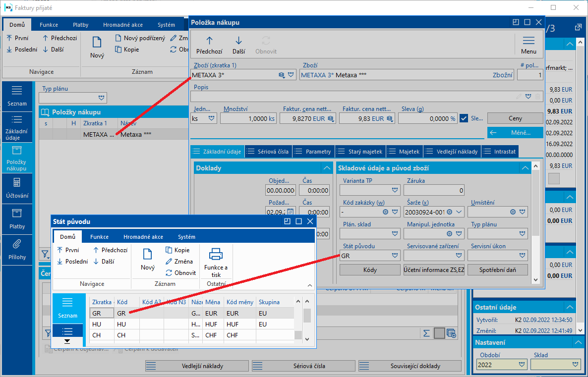Click Předchozí arrow in Položka nákupu

[209, 41]
